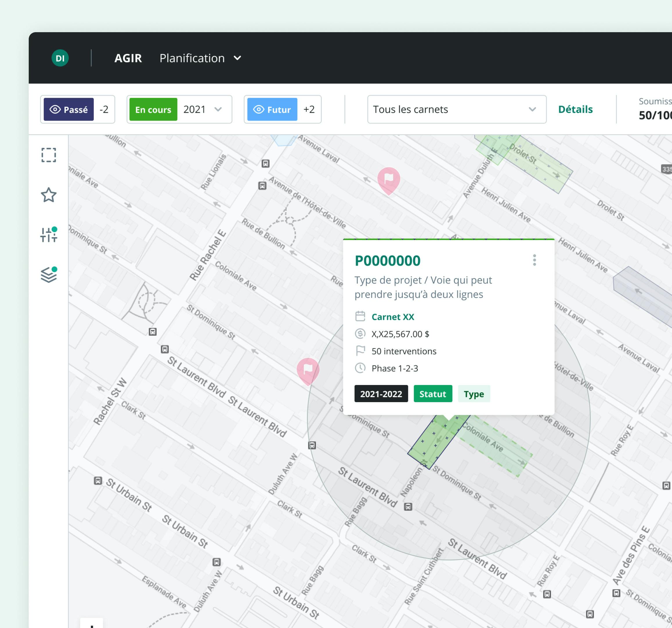672x628 pixels.
Task: Click the Type tag
Action: [474, 393]
